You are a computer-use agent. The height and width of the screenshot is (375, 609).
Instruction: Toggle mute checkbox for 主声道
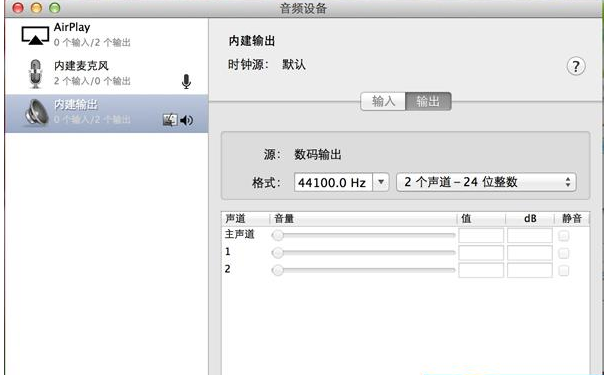click(564, 236)
